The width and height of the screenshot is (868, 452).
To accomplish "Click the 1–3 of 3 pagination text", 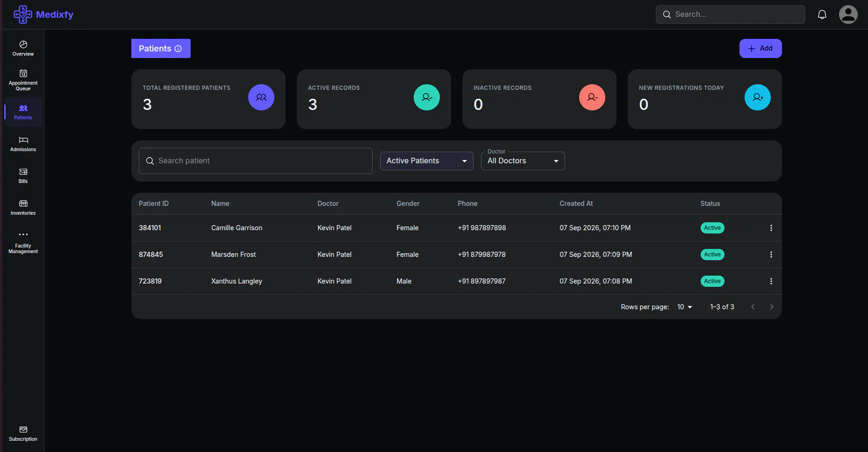I will (x=722, y=307).
